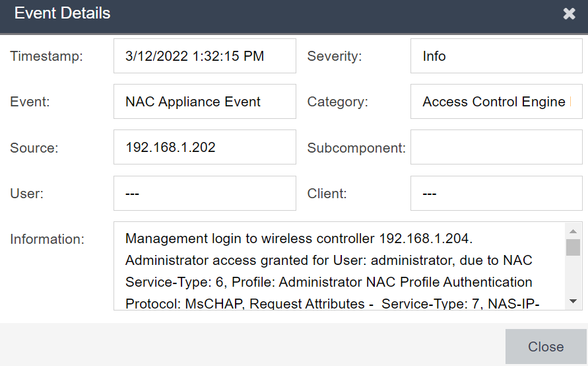Click the scroll-up arrow in Information box
This screenshot has height=366, width=588.
click(573, 231)
